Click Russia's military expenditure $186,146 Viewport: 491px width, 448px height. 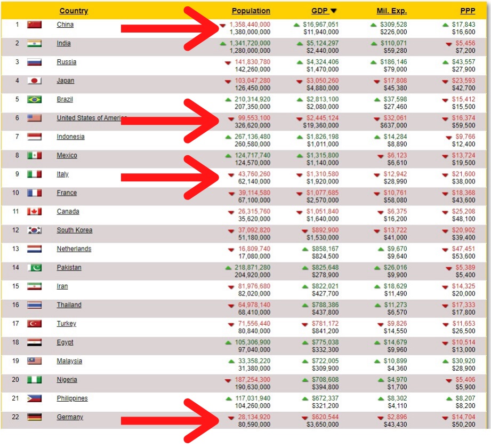click(393, 62)
